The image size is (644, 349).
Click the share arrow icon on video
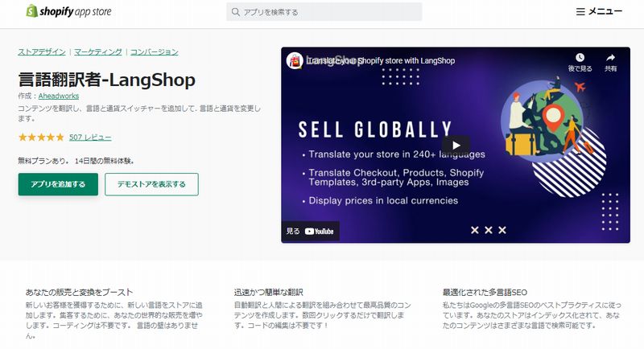click(x=610, y=57)
